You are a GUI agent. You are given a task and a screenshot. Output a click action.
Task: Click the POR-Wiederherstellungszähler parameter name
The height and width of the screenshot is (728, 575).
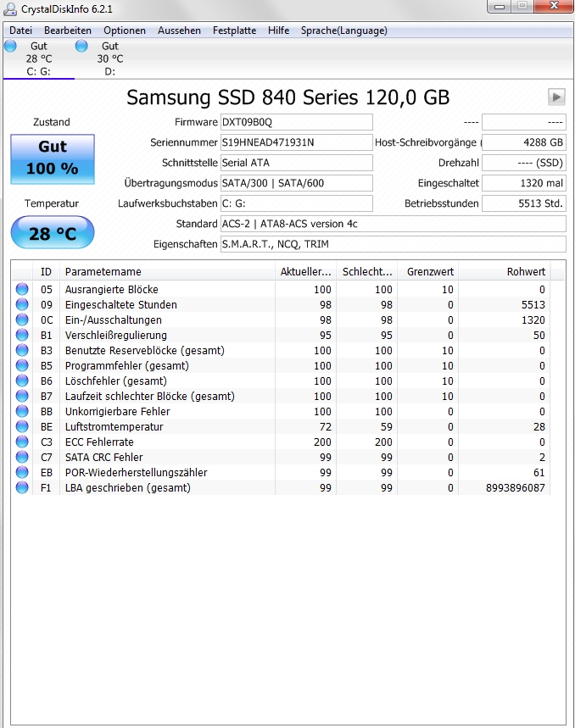coord(136,473)
